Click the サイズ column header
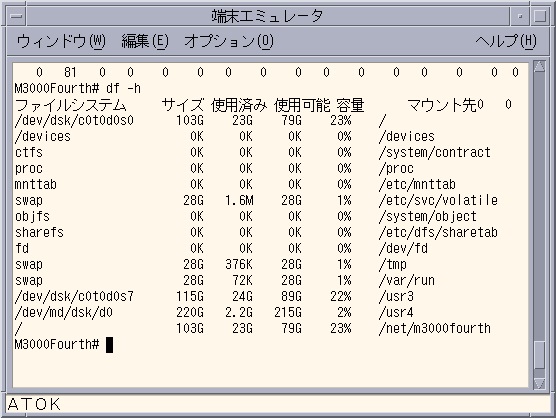This screenshot has width=556, height=418. (x=183, y=105)
